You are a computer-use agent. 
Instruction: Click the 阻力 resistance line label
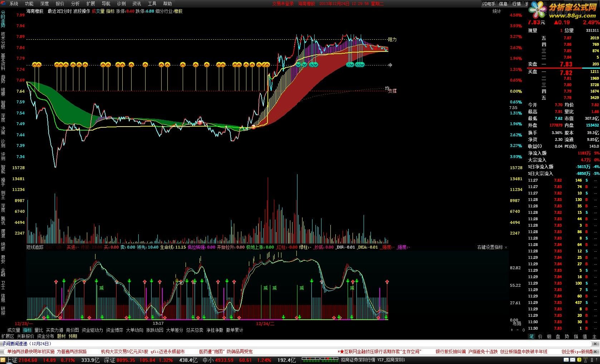point(392,39)
